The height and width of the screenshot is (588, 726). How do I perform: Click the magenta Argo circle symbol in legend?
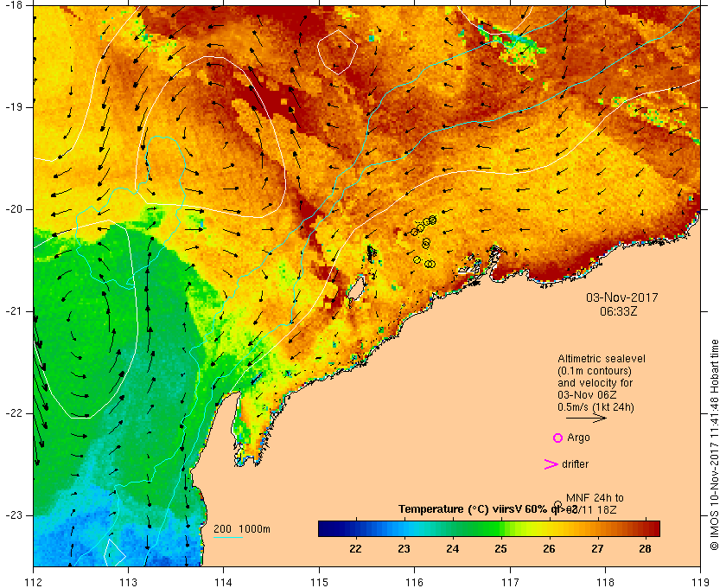click(x=558, y=438)
